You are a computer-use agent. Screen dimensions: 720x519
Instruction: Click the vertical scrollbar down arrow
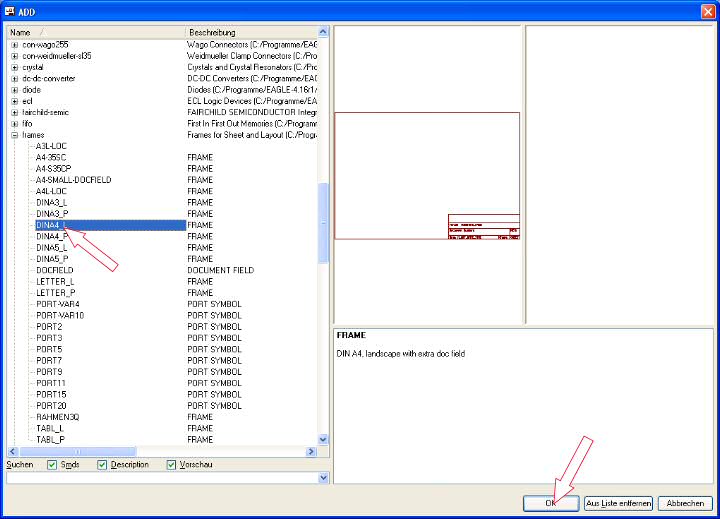click(323, 439)
